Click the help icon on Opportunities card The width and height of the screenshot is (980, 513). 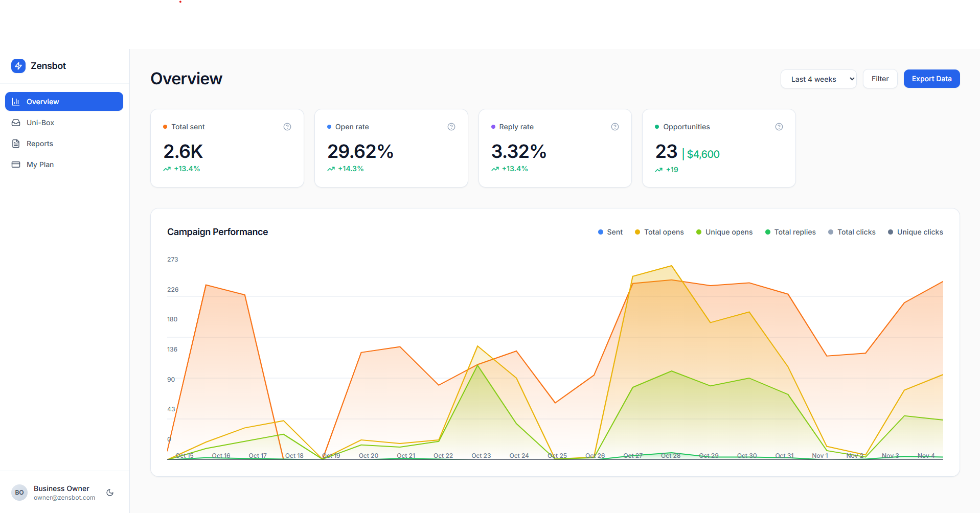(x=779, y=126)
